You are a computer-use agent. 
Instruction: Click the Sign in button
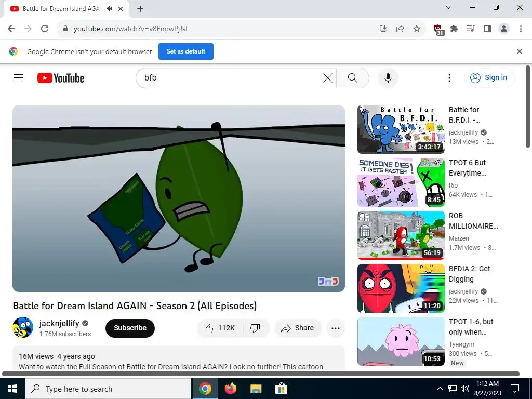489,78
